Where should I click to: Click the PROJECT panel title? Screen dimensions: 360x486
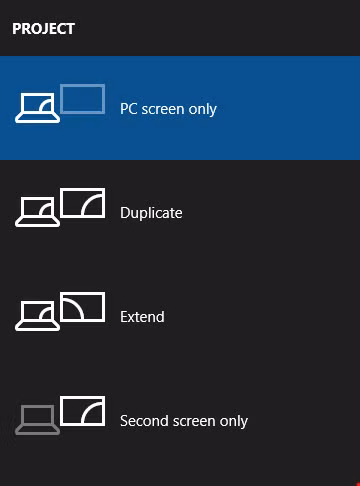[44, 29]
